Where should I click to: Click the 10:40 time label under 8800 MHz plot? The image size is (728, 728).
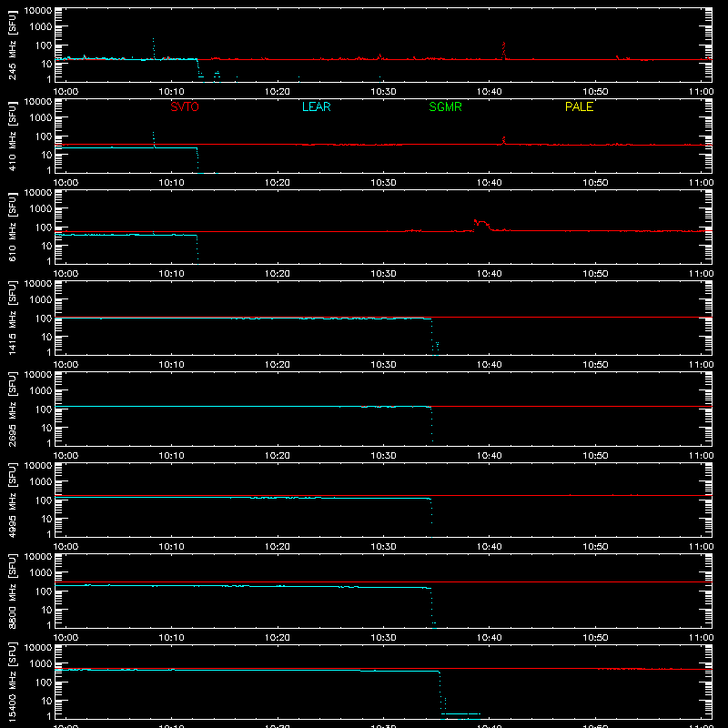coord(490,638)
